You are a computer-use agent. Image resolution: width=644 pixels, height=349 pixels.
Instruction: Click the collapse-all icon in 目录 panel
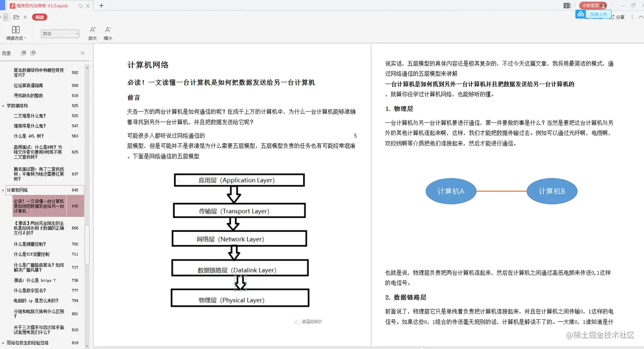pyautogui.click(x=33, y=53)
